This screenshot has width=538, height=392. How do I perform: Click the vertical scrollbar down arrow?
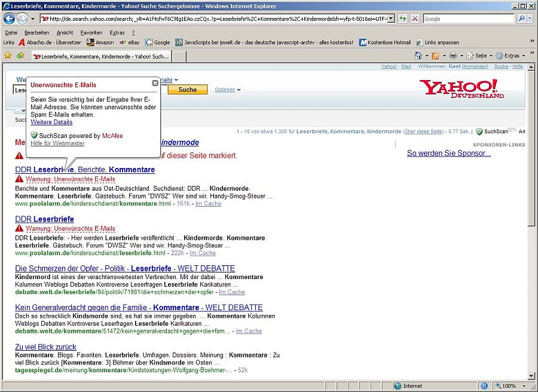tap(531, 376)
